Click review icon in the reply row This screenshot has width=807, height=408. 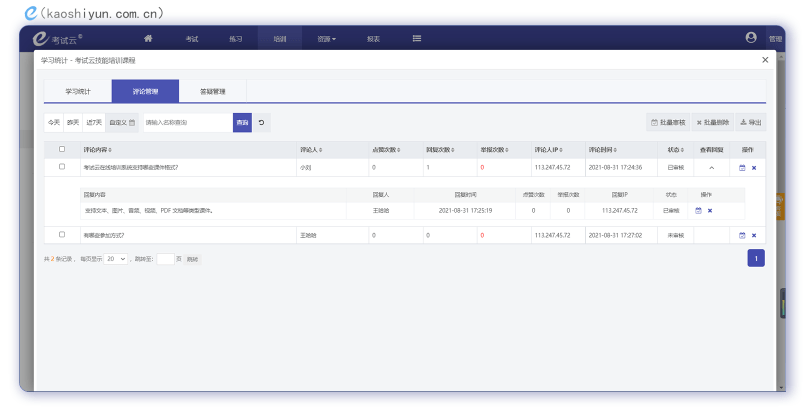coord(699,211)
